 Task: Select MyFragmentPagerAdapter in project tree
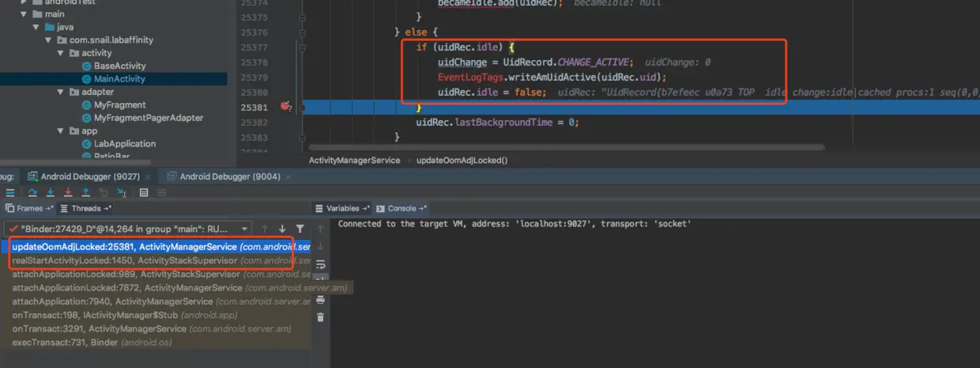(142, 117)
